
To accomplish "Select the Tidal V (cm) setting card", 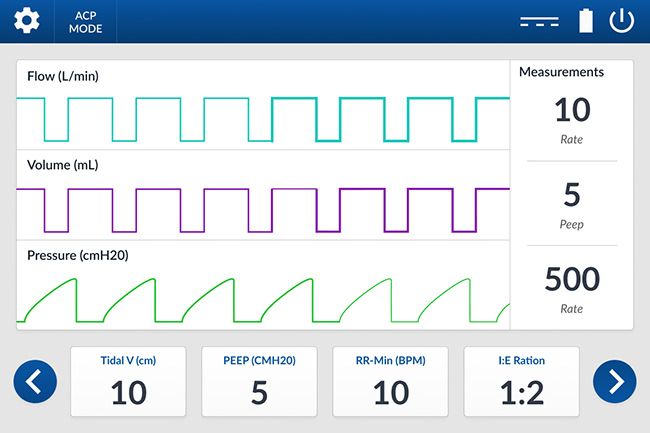I will 128,381.
